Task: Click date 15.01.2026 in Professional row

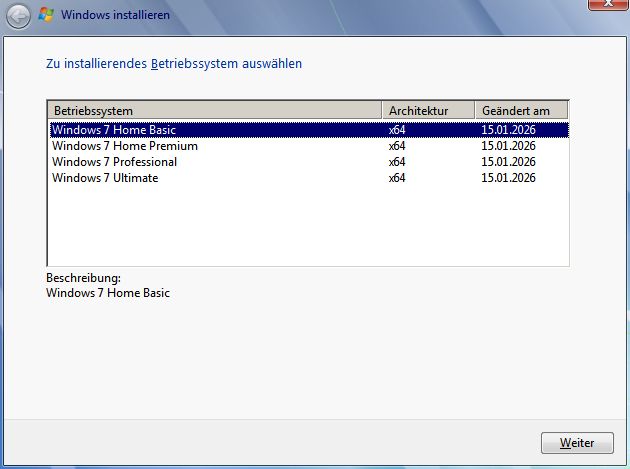Action: [x=509, y=162]
